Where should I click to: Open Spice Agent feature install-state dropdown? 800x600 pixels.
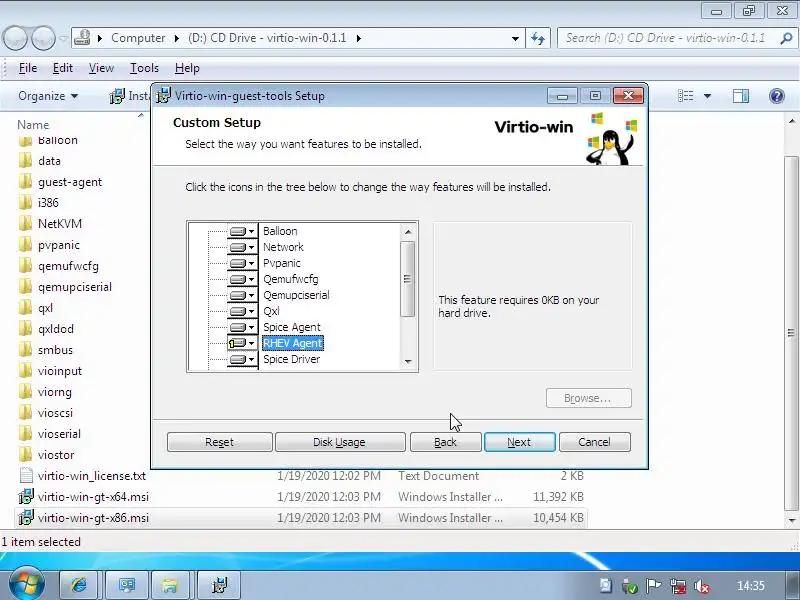(242, 327)
